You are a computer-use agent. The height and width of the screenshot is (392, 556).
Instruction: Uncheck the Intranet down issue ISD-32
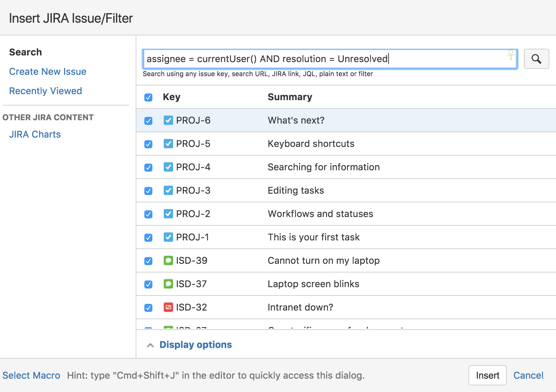coord(148,308)
